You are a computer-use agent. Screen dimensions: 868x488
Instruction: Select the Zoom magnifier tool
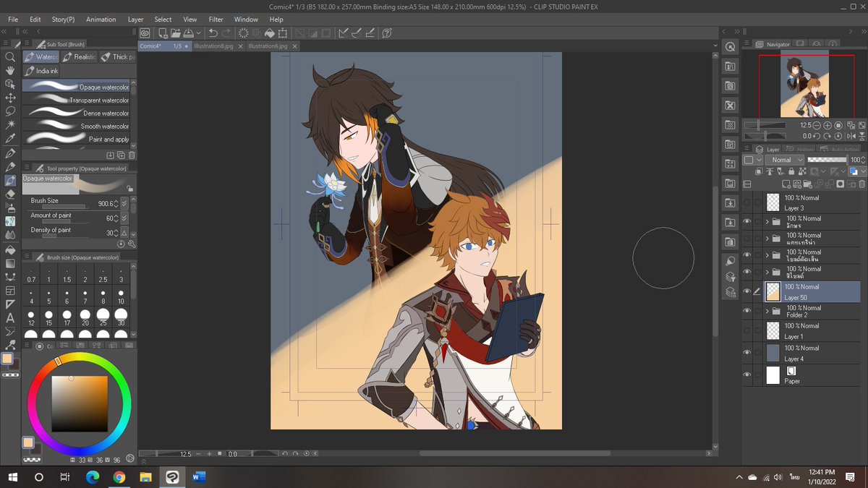(10, 56)
